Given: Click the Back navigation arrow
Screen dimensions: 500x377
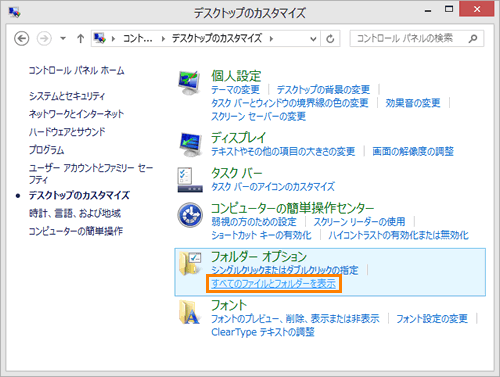Looking at the screenshot, I should tap(22, 39).
